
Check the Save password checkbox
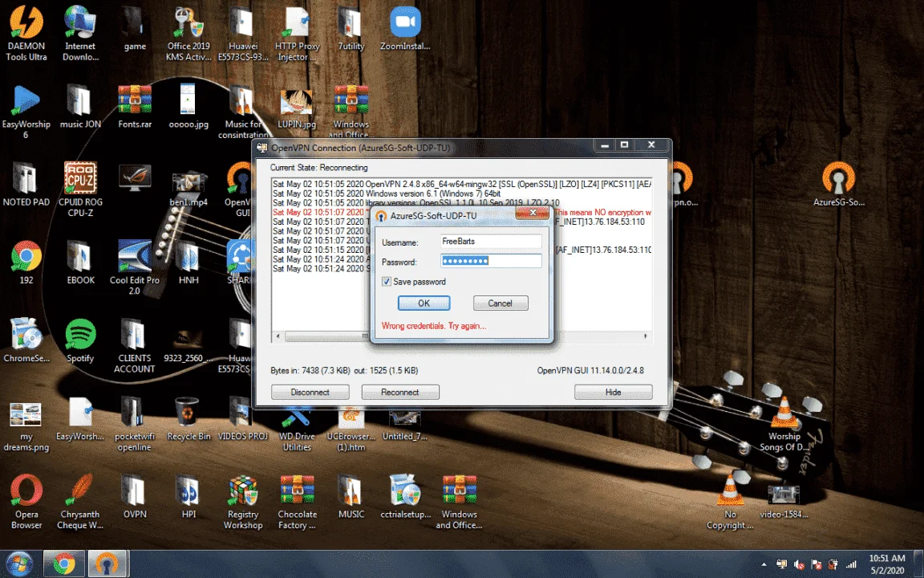[386, 281]
